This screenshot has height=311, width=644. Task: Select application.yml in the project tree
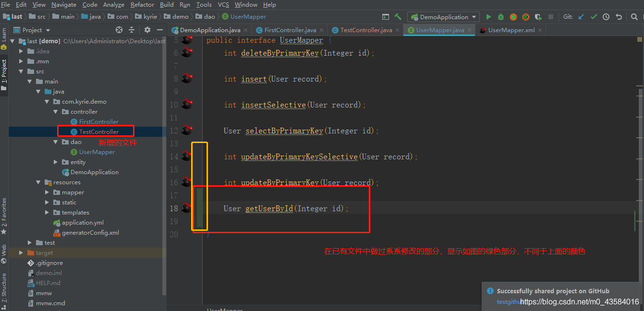82,222
